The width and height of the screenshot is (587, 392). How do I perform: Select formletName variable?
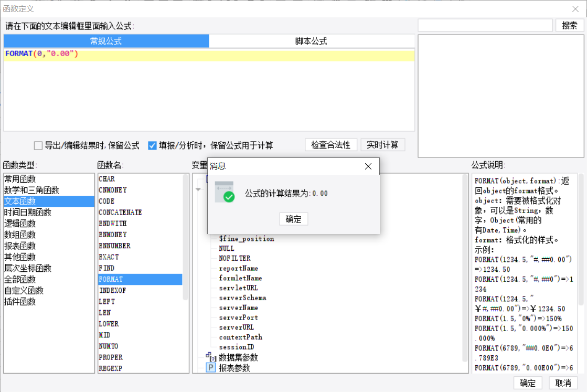(240, 278)
